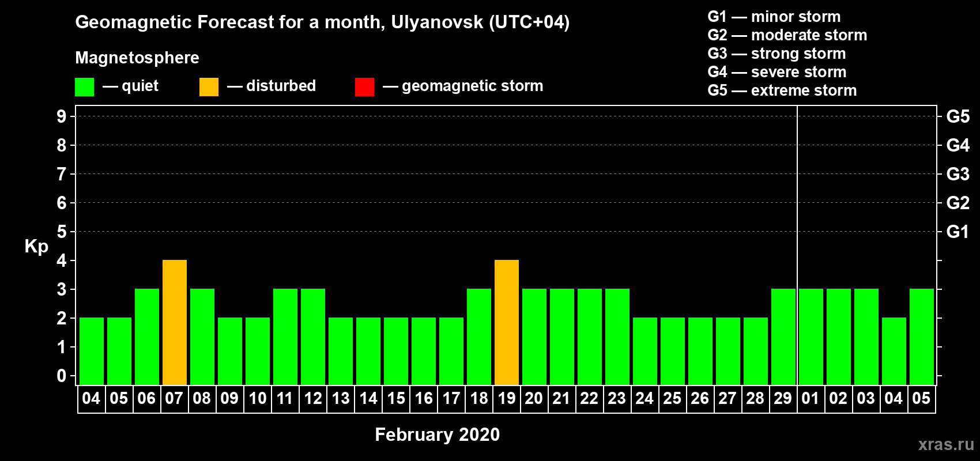
Task: Click the date label '18' on the axis
Action: tap(479, 399)
